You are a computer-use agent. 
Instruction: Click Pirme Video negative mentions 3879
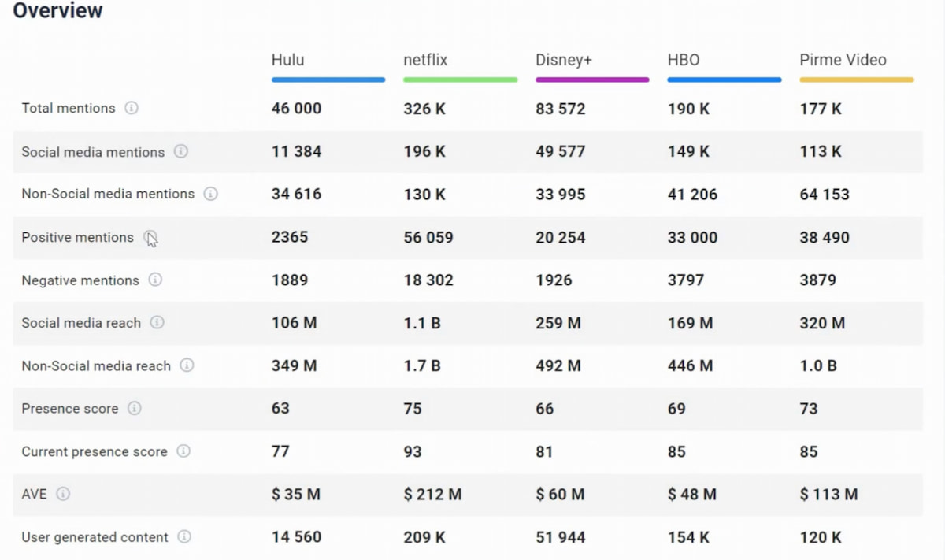tap(818, 280)
